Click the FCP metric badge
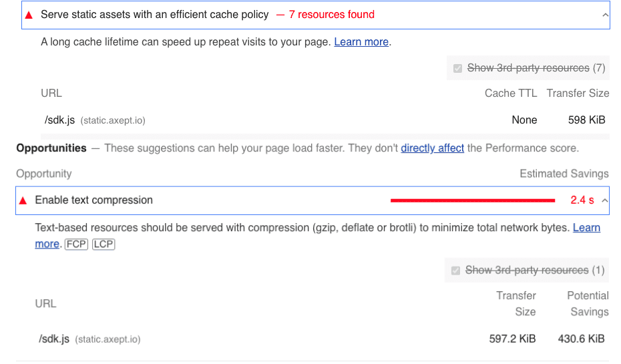This screenshot has width=621, height=364. click(76, 244)
